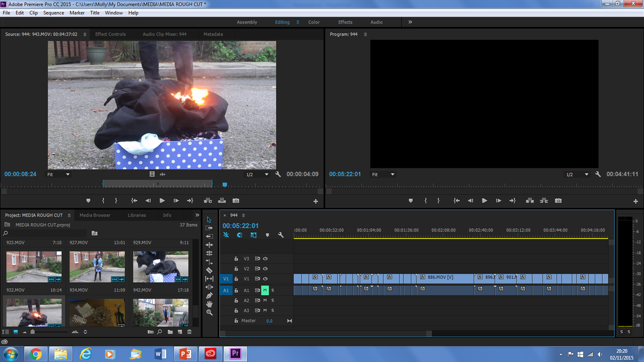
Task: Select the Track Select Forward tool
Action: pos(209,228)
